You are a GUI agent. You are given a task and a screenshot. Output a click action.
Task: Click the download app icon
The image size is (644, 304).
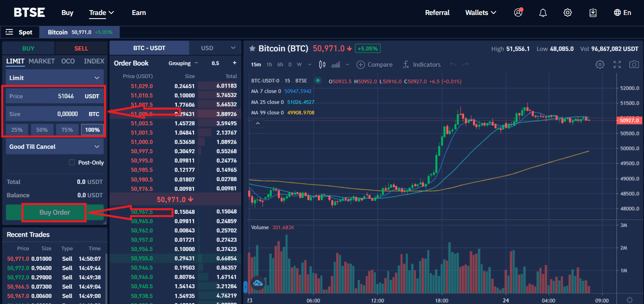pyautogui.click(x=593, y=13)
